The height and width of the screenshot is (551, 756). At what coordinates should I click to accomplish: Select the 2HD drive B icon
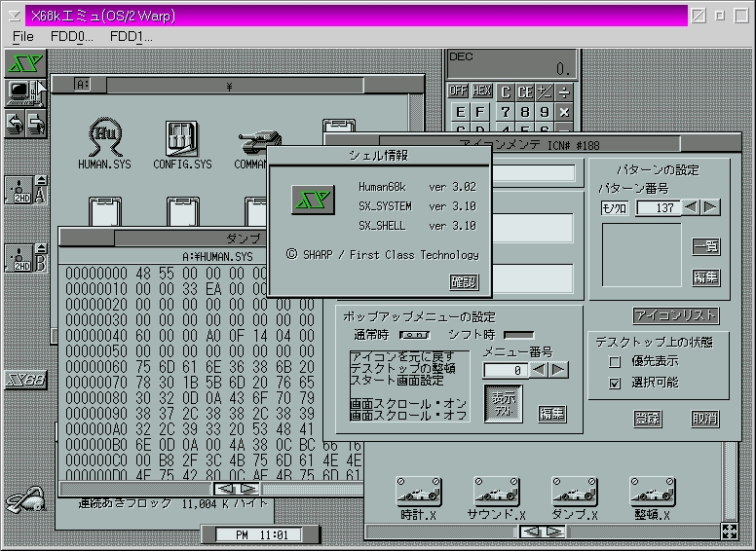coord(19,258)
